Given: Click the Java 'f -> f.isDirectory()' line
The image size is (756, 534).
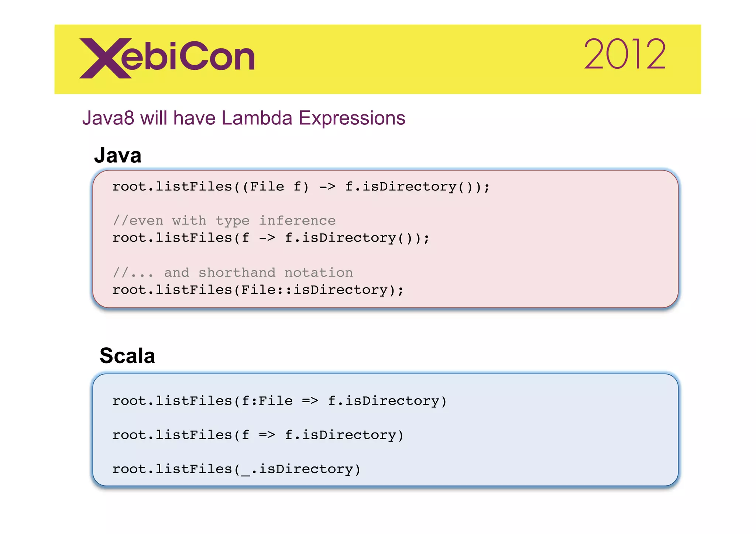Looking at the screenshot, I should pyautogui.click(x=271, y=238).
